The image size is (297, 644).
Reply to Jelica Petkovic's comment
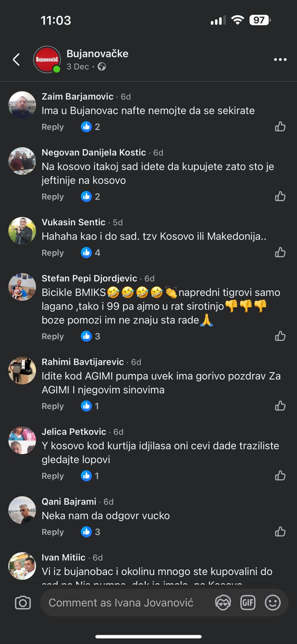point(53,476)
